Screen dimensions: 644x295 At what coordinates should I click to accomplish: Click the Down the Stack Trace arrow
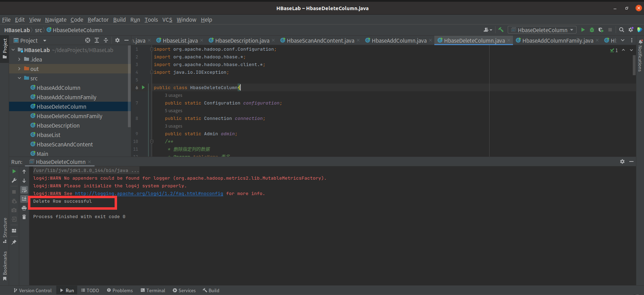click(24, 180)
